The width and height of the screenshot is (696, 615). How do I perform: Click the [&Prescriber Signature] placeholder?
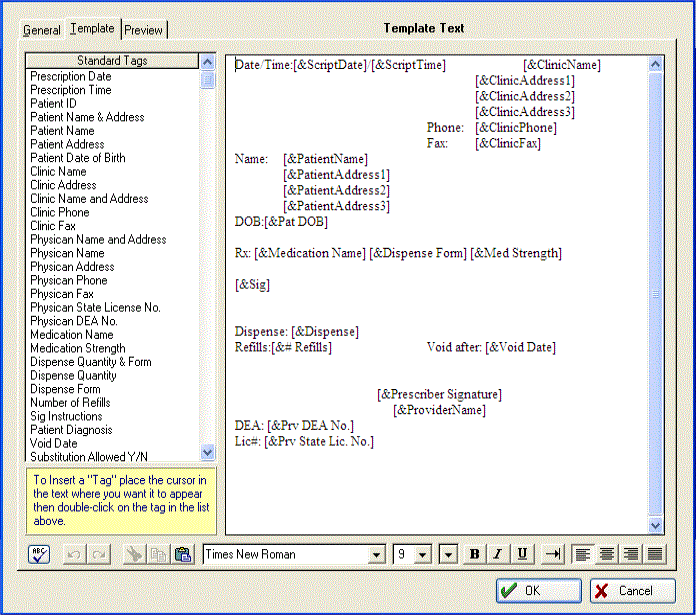[439, 394]
